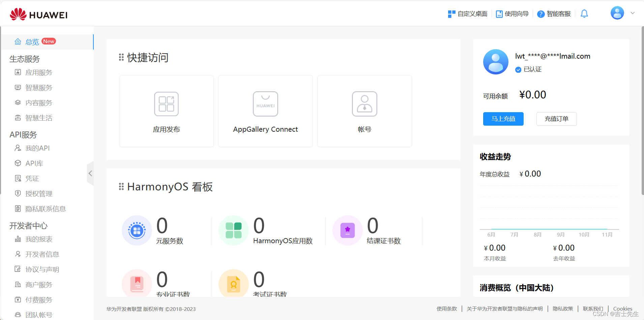Image resolution: width=644 pixels, height=320 pixels.
Task: Click the 消费概览（中国大陆）heading
Action: [517, 288]
